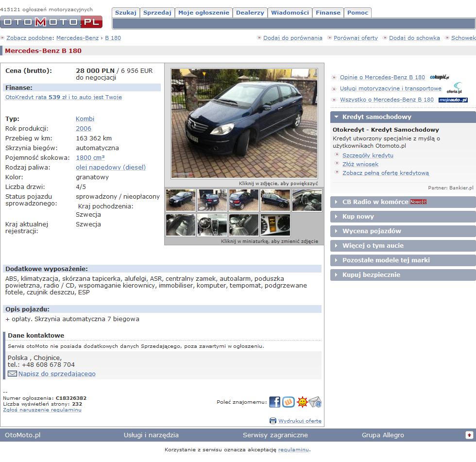476x462 pixels.
Task: Switch to Moje ogłoszenie tab
Action: pos(204,13)
